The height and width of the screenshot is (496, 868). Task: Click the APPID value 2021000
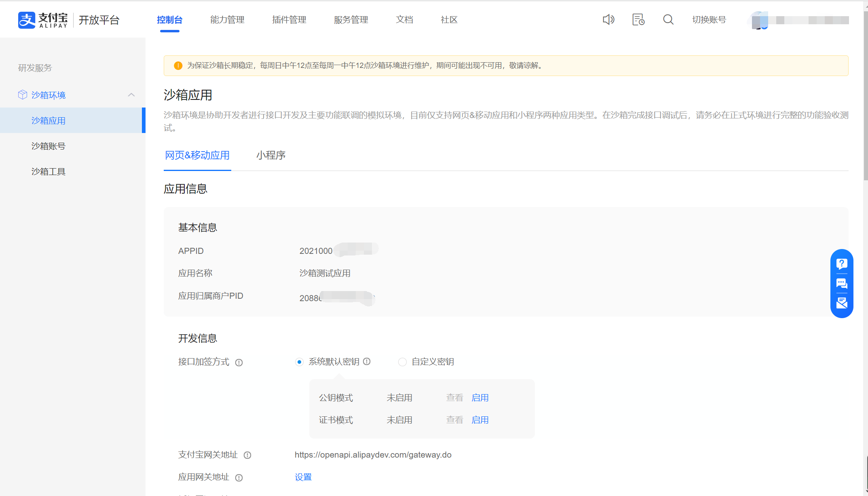316,251
